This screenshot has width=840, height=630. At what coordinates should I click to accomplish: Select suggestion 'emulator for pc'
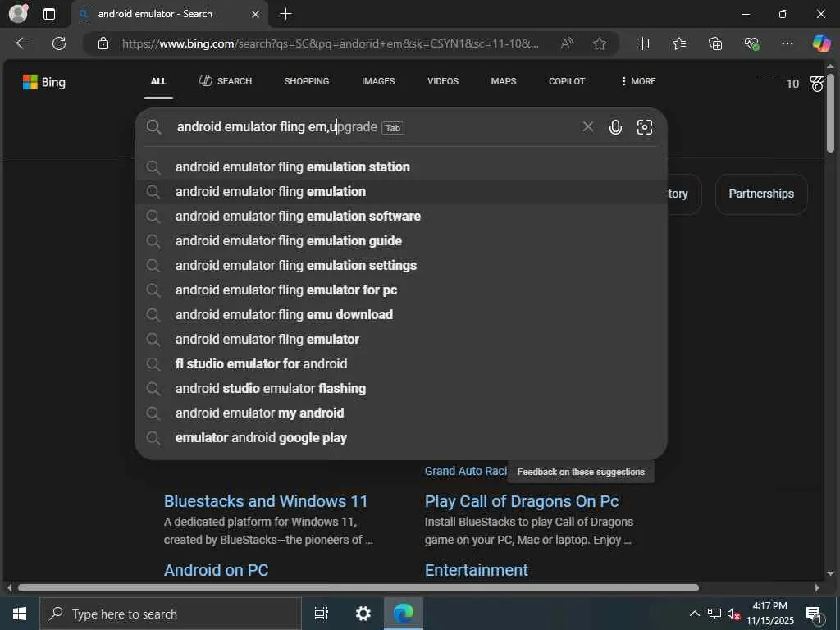coord(400,290)
